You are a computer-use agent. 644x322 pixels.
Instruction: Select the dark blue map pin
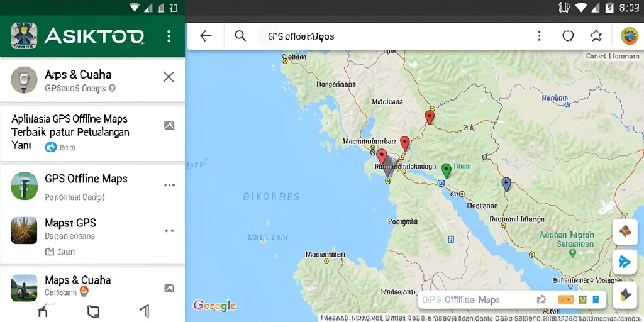pos(506,184)
